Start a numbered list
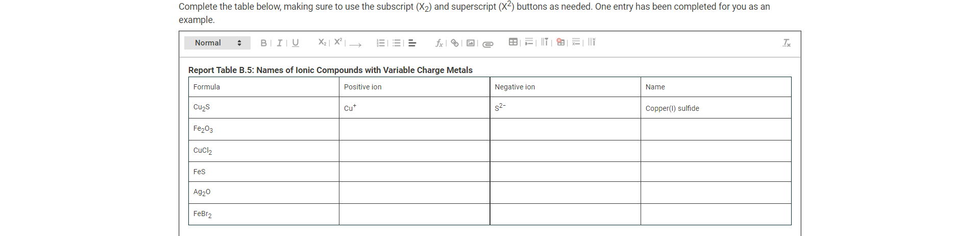Screen dimensions: 980x236 click(x=381, y=43)
